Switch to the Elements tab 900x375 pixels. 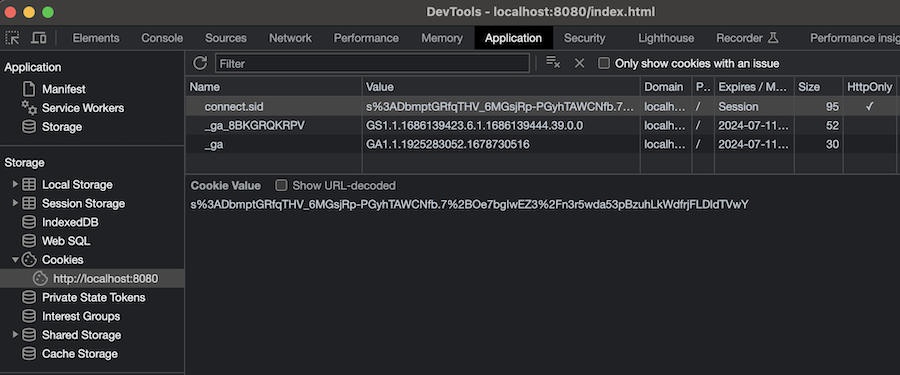coord(96,38)
